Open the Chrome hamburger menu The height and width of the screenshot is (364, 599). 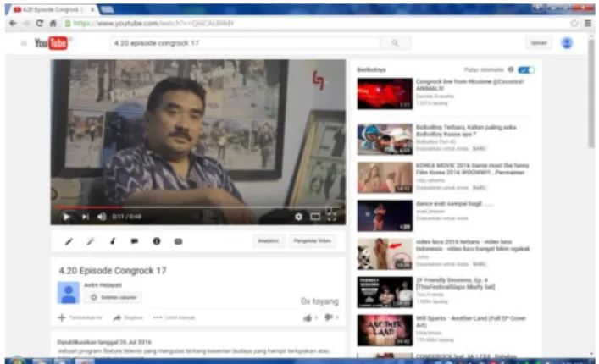tap(588, 23)
